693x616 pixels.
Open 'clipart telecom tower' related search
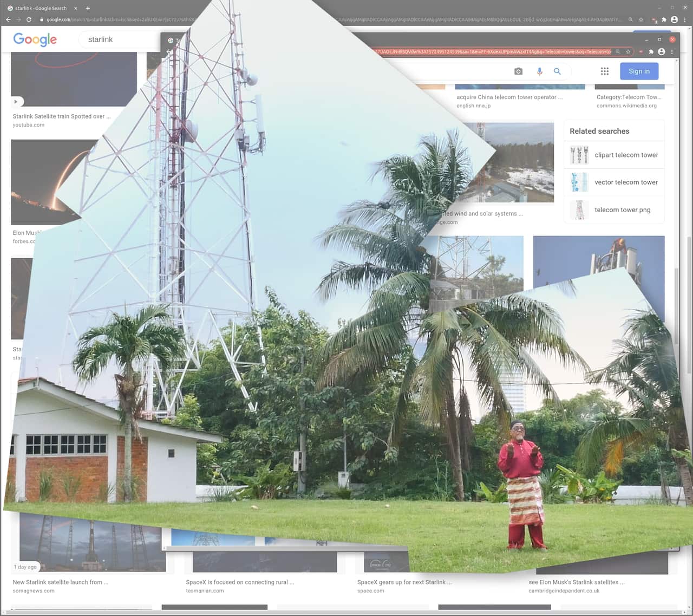(x=626, y=155)
